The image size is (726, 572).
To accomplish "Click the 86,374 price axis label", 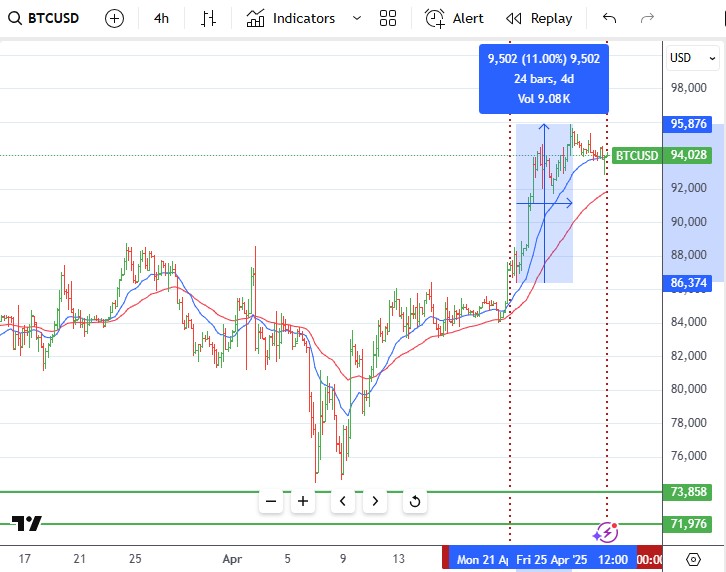I will point(688,283).
